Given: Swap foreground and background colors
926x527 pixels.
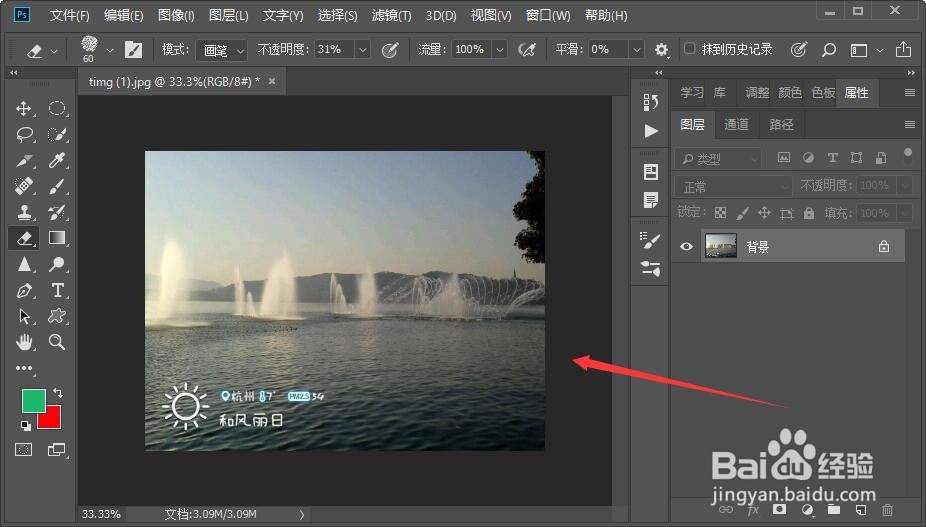Looking at the screenshot, I should [57, 392].
